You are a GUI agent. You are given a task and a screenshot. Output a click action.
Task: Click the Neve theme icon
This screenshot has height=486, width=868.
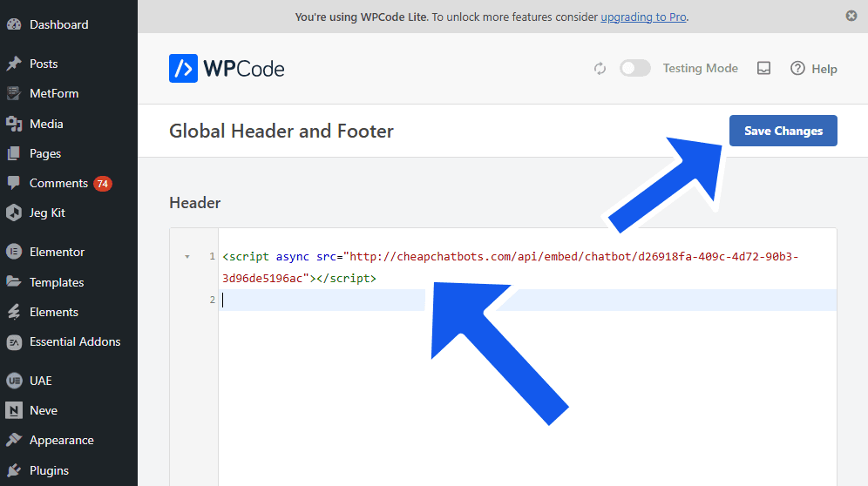click(14, 410)
